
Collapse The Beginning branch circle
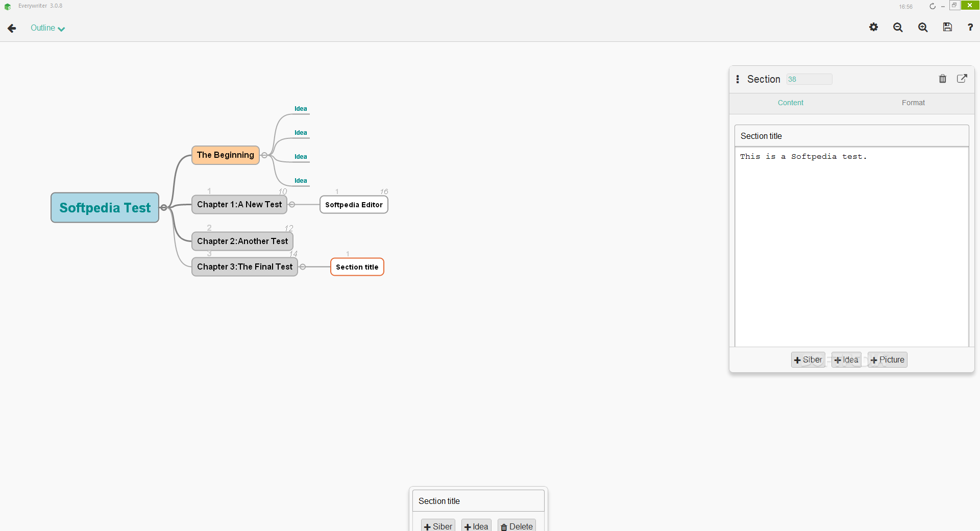(264, 155)
